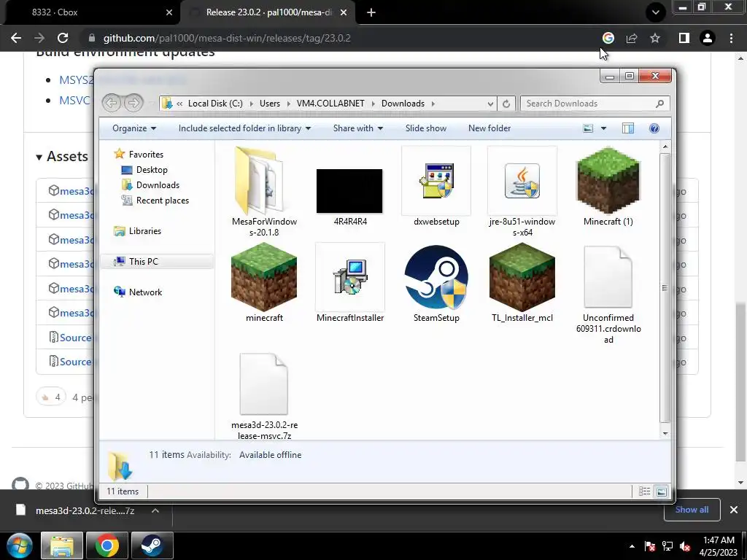Screen dimensions: 747x560
Task: Create a New folder
Action: (489, 128)
